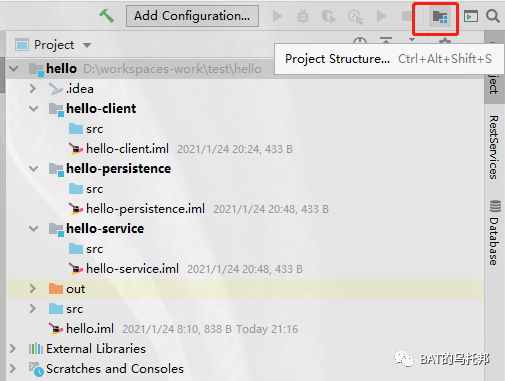Click the Run with Coverage shield icon
This screenshot has height=381, width=505.
(x=329, y=16)
